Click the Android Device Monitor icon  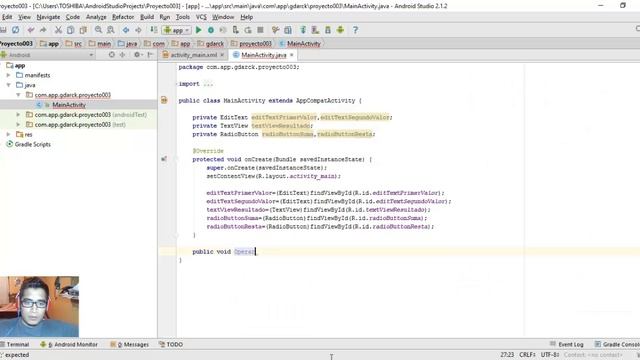(340, 30)
